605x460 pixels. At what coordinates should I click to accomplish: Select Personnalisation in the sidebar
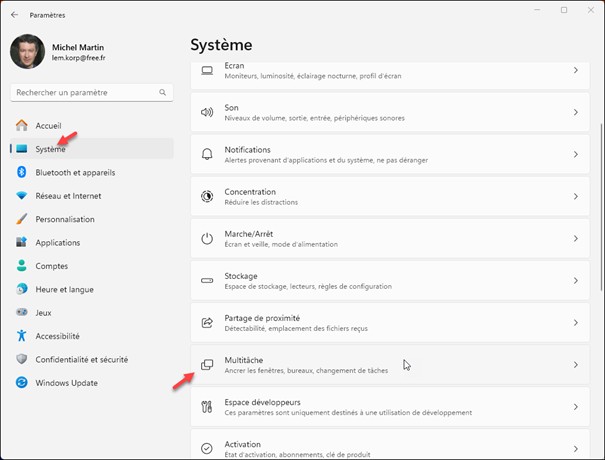tap(65, 219)
